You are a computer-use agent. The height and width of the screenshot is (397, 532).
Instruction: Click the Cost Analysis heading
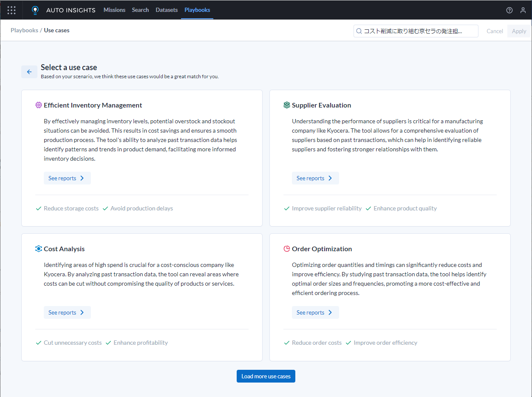(x=64, y=249)
